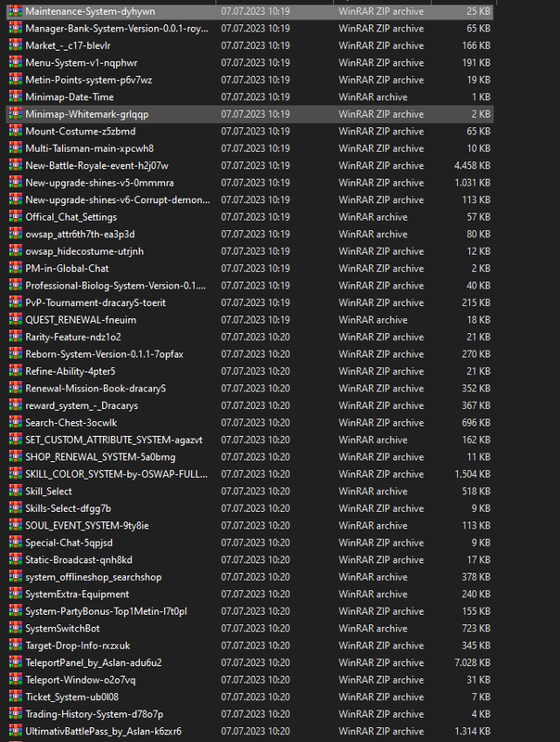Select file name System-PartyBonus-Top1Metin-l7t0pl
The width and height of the screenshot is (560, 742).
[x=106, y=611]
